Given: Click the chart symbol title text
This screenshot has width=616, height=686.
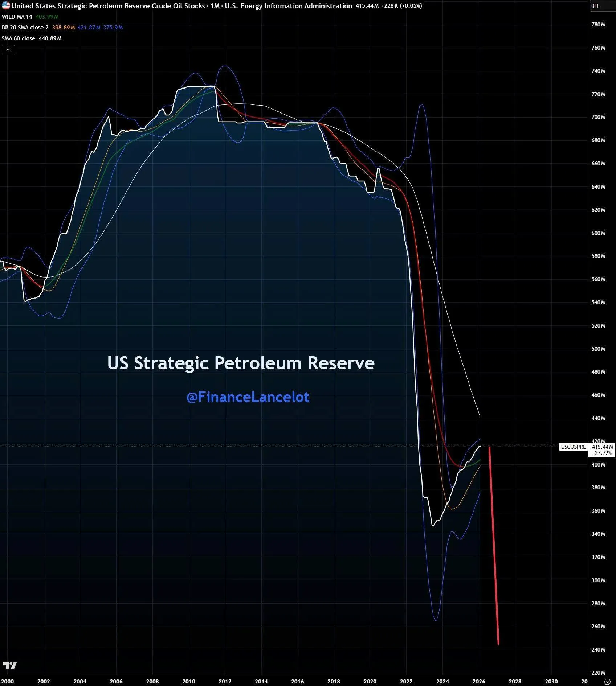Looking at the screenshot, I should tap(108, 6).
